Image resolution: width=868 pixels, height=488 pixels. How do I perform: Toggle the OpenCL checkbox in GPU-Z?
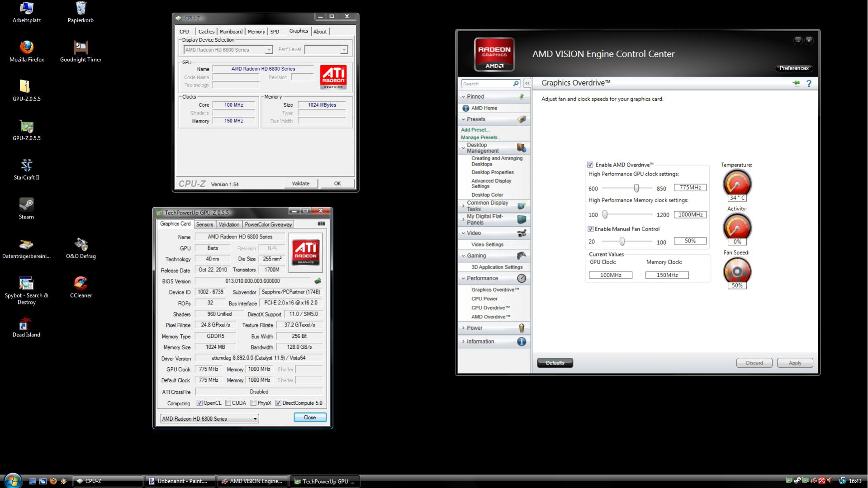click(x=199, y=403)
